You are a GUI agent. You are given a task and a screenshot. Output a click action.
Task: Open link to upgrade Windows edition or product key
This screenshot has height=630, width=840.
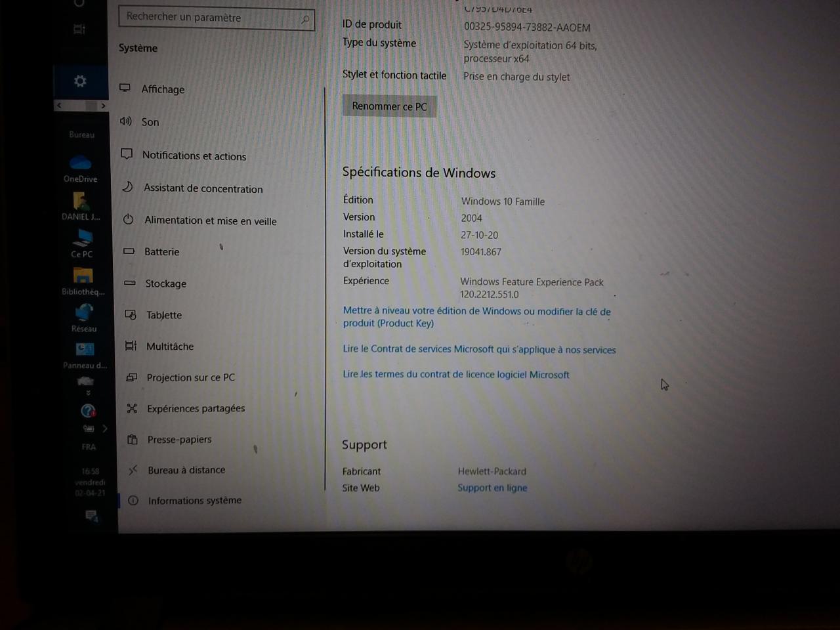point(477,317)
